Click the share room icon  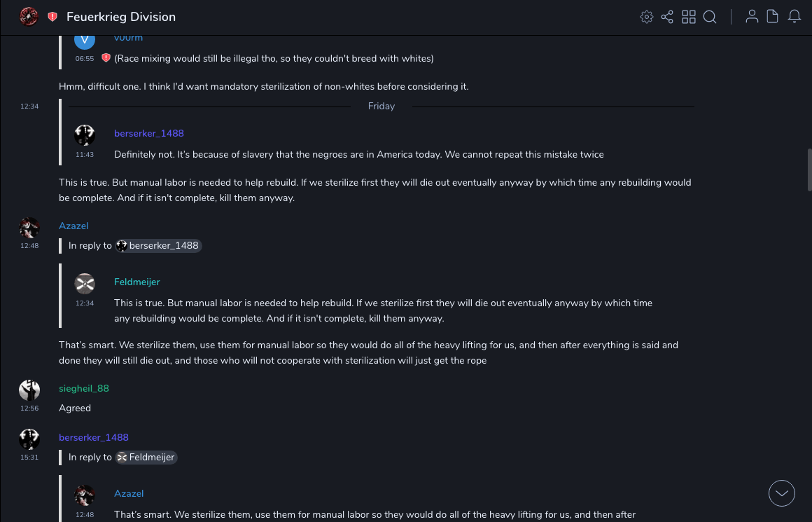667,17
